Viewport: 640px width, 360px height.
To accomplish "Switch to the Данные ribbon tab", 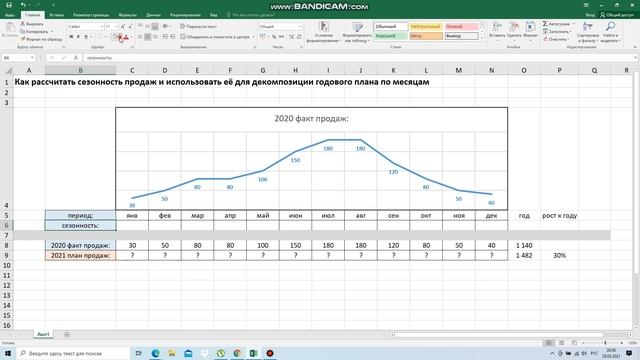I will tap(153, 15).
